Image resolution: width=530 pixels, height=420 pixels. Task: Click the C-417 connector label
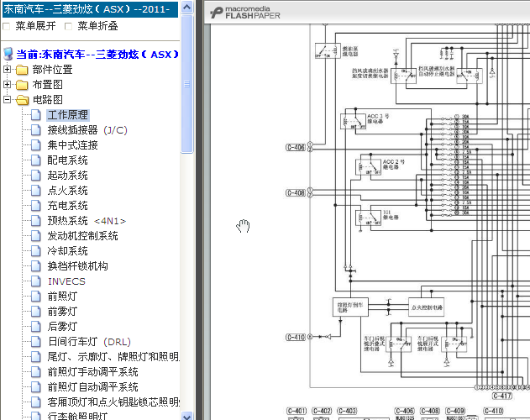pos(502,396)
